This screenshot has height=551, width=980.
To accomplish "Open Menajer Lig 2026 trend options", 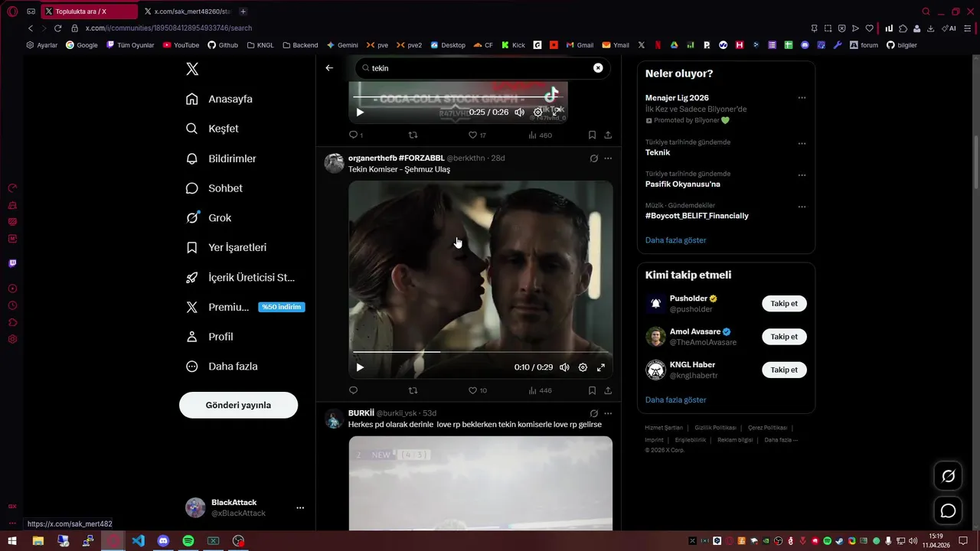I will (802, 98).
